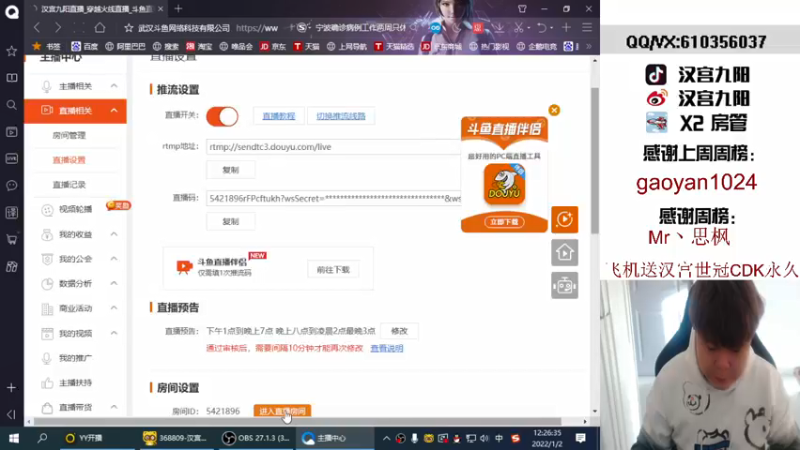Open the browser hamburger menu

coord(587,28)
